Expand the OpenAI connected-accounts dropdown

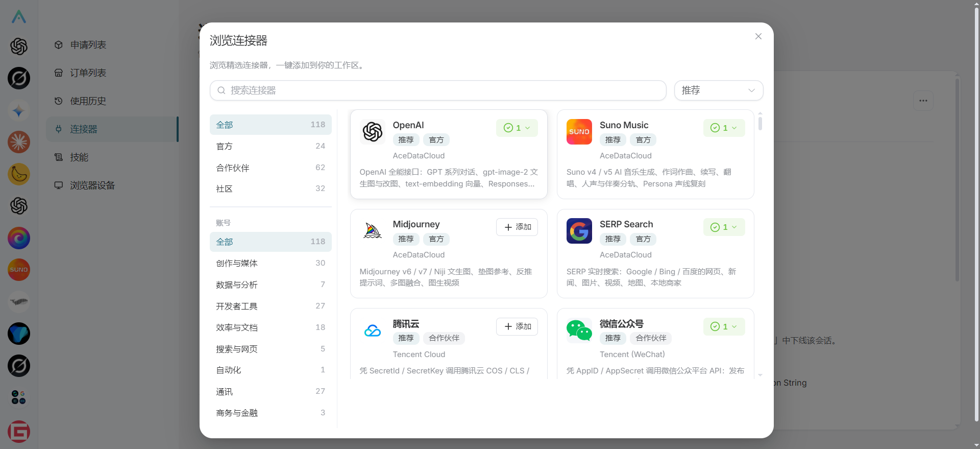click(517, 128)
